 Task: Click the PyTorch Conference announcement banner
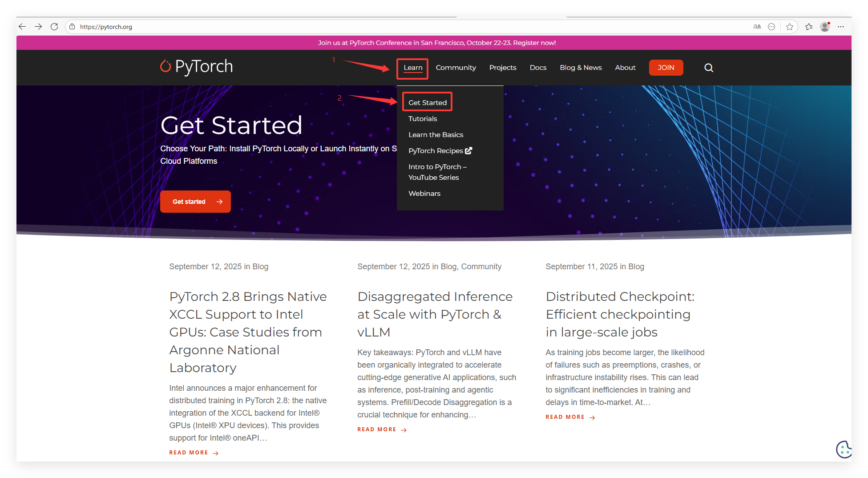[436, 43]
